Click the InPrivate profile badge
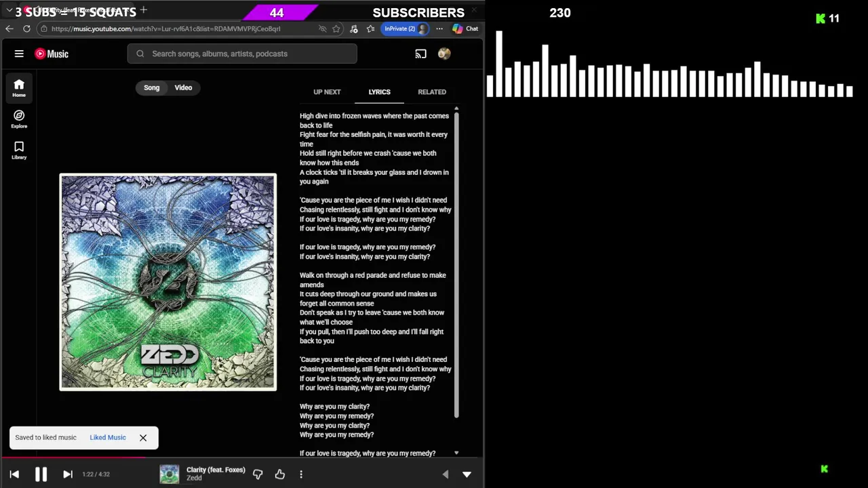The height and width of the screenshot is (488, 868). pyautogui.click(x=406, y=28)
